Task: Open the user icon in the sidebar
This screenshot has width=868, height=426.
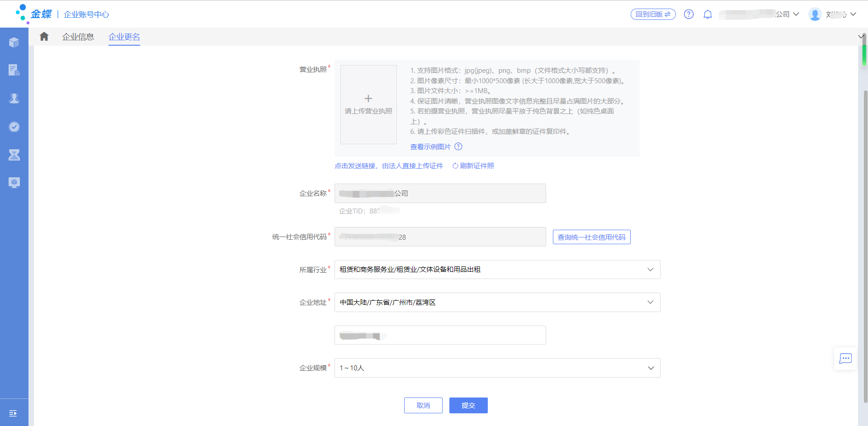Action: (x=14, y=98)
